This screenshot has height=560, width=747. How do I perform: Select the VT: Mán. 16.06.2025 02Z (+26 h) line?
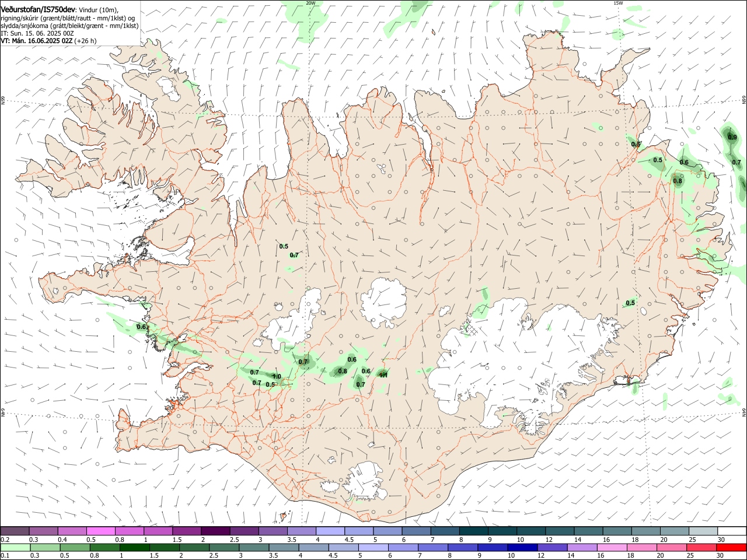click(48, 41)
